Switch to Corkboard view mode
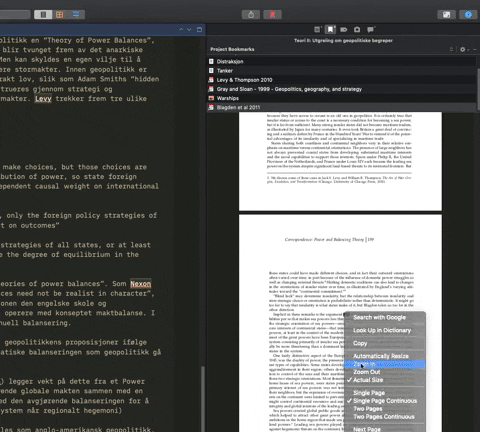This screenshot has height=432, width=480. click(60, 15)
